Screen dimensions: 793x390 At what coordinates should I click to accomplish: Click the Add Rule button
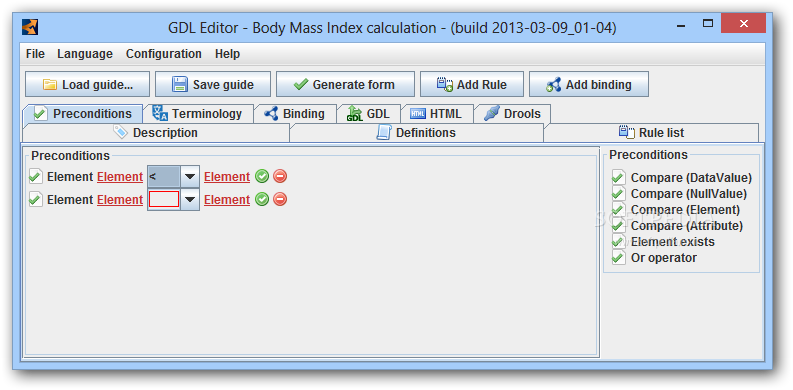[x=472, y=84]
